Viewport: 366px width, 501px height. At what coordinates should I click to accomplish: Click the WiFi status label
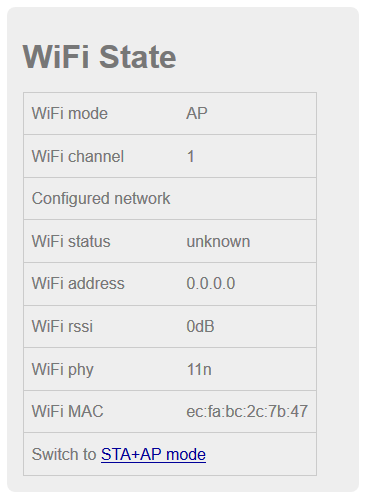[71, 241]
